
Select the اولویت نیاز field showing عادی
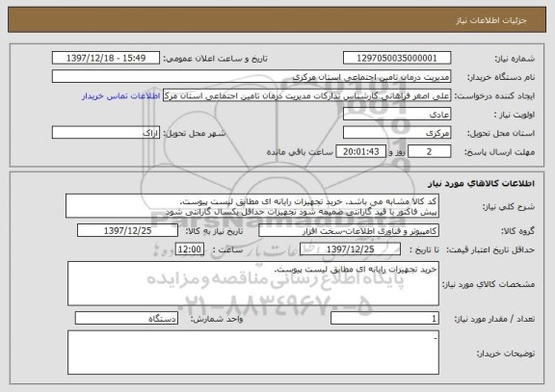397,114
